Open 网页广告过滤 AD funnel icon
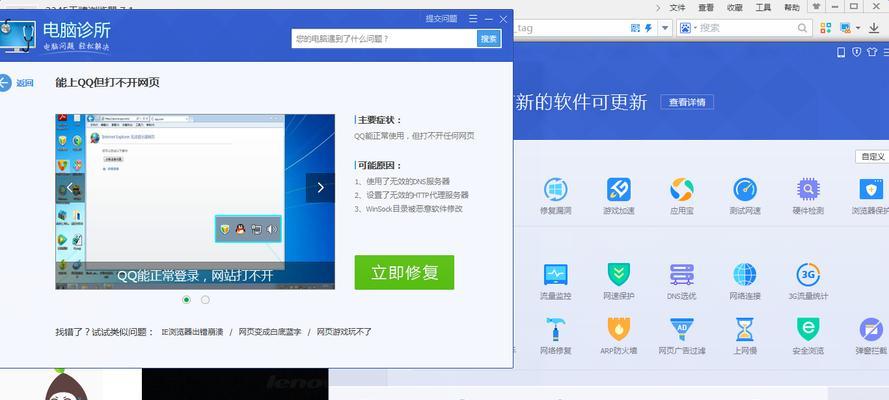889x400 pixels. pyautogui.click(x=681, y=329)
